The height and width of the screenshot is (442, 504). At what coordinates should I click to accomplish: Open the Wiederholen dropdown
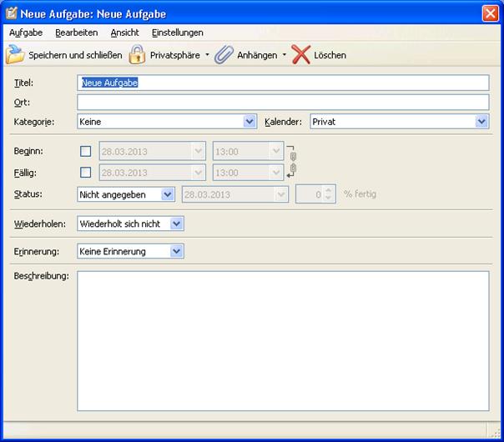130,224
